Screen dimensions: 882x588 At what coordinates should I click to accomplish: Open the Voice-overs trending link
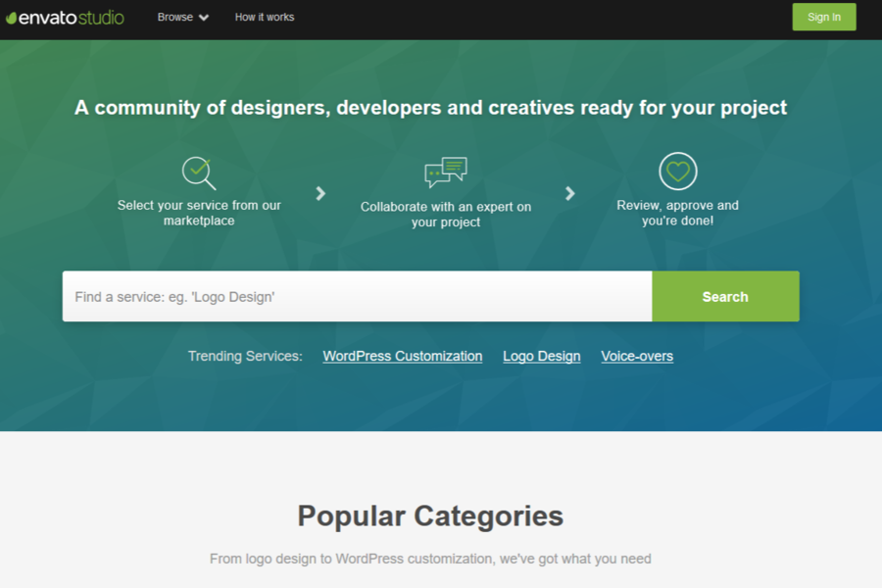click(x=637, y=356)
